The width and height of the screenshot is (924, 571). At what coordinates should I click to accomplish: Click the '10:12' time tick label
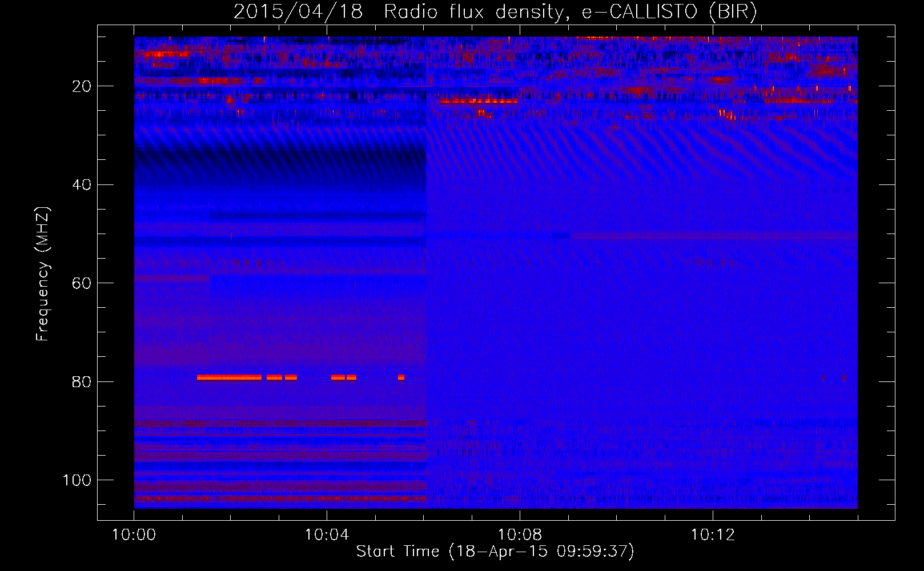(713, 534)
